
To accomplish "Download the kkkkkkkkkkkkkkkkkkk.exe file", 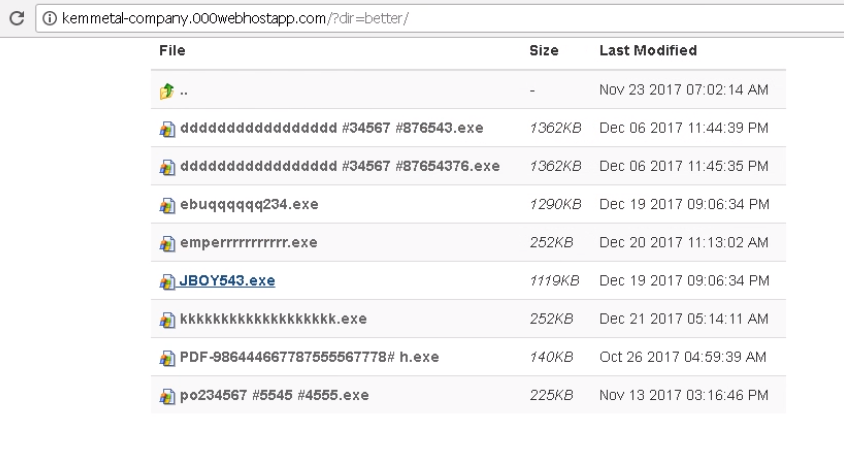I will pyautogui.click(x=273, y=319).
